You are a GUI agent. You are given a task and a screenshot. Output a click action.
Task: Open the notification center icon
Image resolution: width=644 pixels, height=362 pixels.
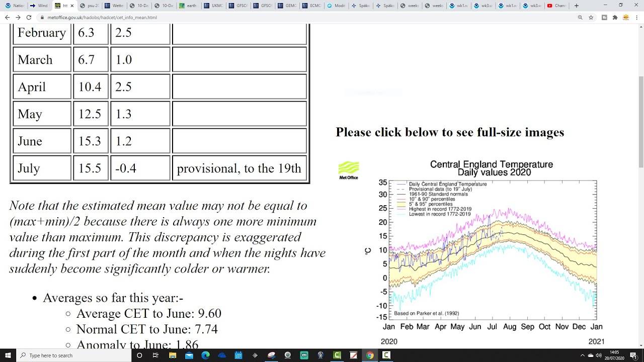[633, 355]
